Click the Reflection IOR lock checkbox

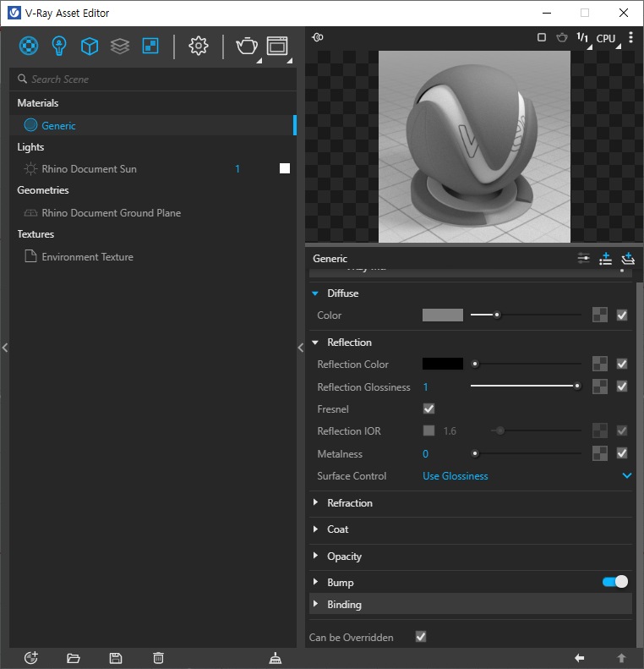[x=428, y=430]
